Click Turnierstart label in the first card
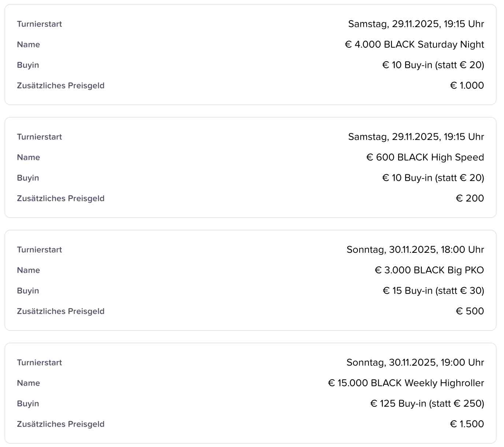Image resolution: width=504 pixels, height=447 pixels. 40,24
